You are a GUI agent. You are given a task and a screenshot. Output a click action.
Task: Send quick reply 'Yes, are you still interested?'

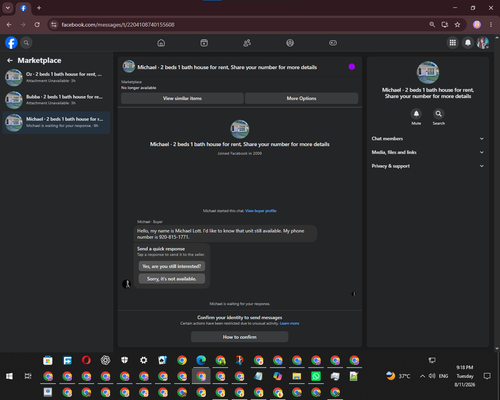tap(172, 266)
